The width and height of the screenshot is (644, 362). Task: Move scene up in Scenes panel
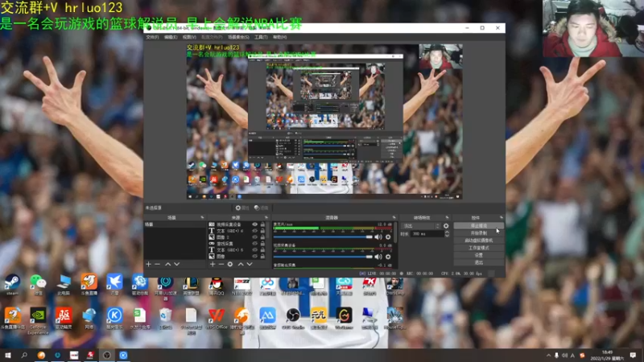[x=168, y=265]
